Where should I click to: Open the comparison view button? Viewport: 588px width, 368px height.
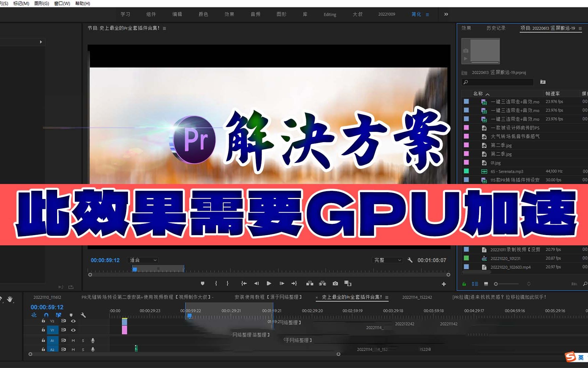348,283
